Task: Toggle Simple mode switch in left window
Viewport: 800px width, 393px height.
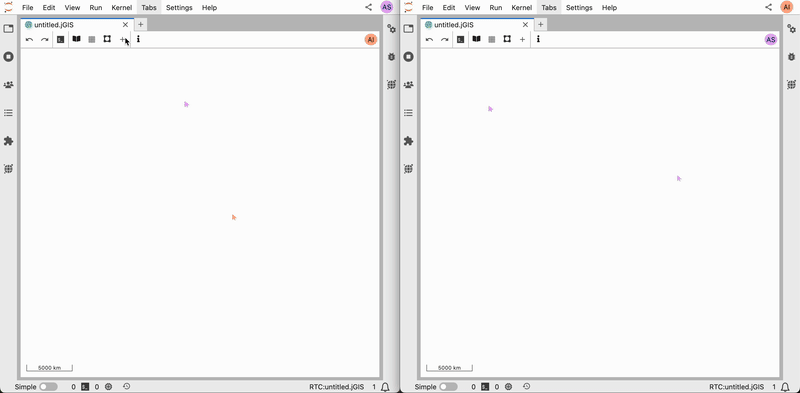Action: click(48, 387)
